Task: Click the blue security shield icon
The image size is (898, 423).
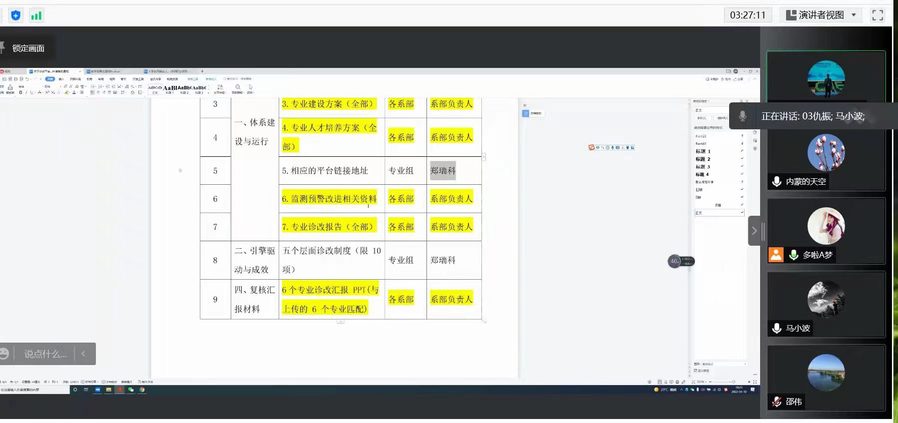Action: 15,15
